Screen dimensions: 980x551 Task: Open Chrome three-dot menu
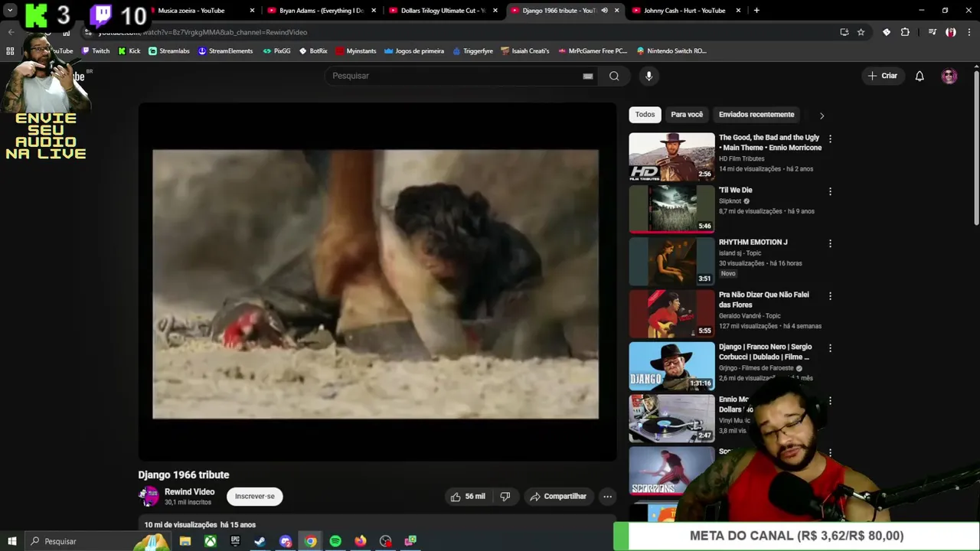[969, 32]
